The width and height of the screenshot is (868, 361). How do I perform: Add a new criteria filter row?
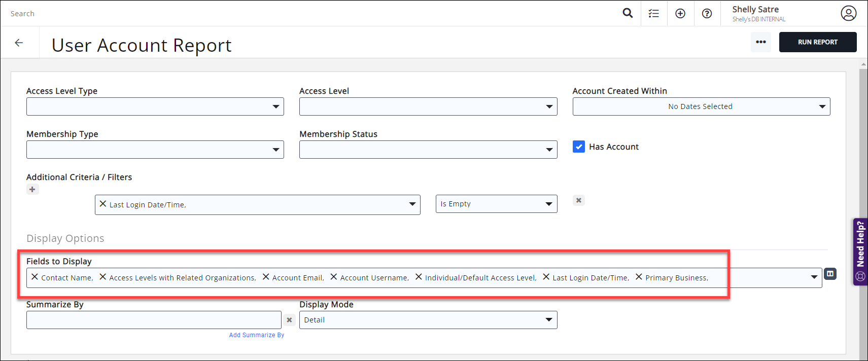(x=32, y=190)
